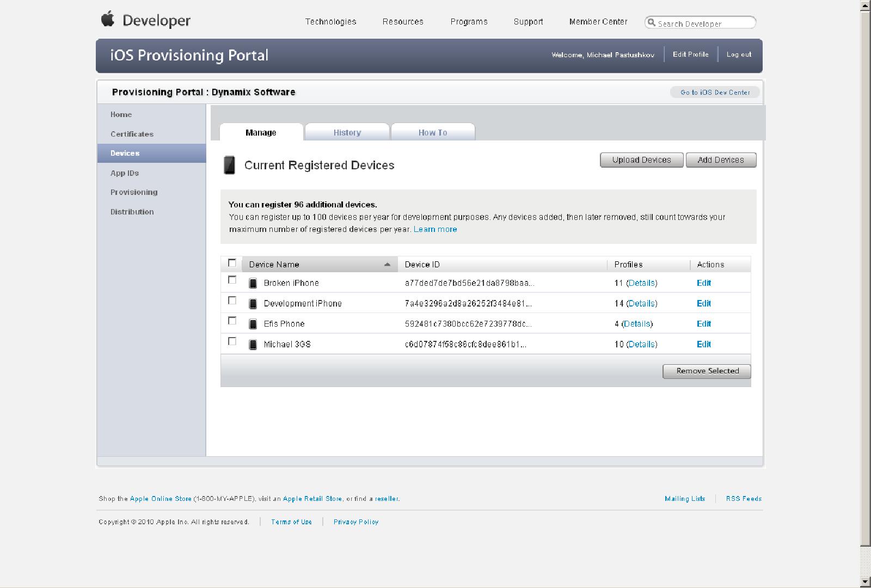871x588 pixels.
Task: Select the Efis Phone checkbox
Action: (232, 321)
